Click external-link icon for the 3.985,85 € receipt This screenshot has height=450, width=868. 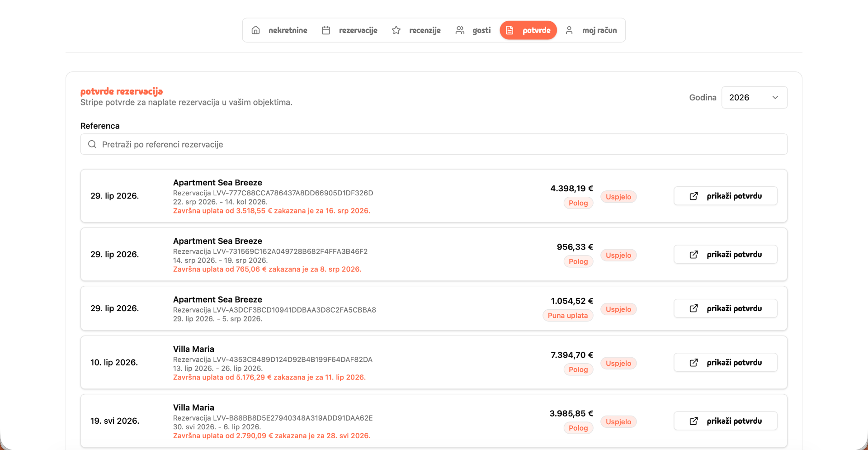[693, 421]
